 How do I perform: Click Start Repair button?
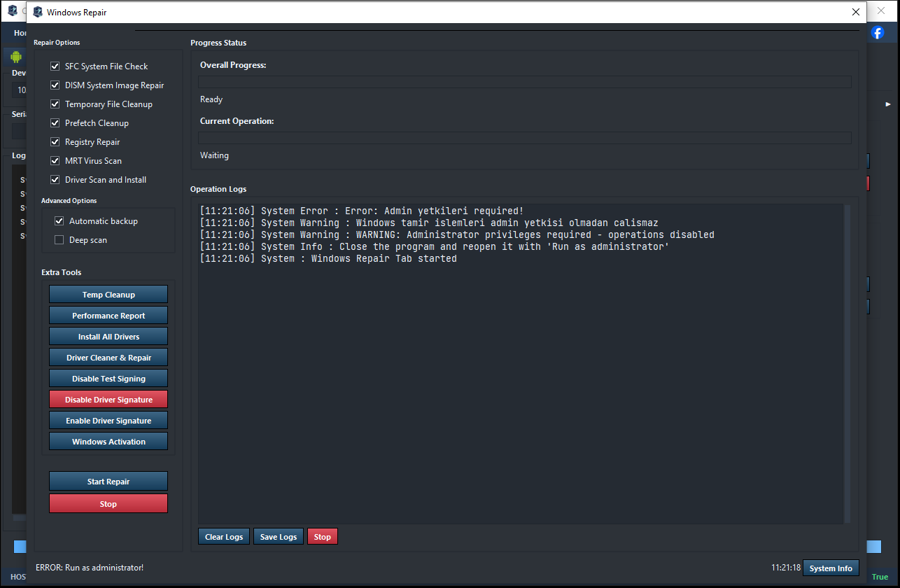click(x=108, y=482)
